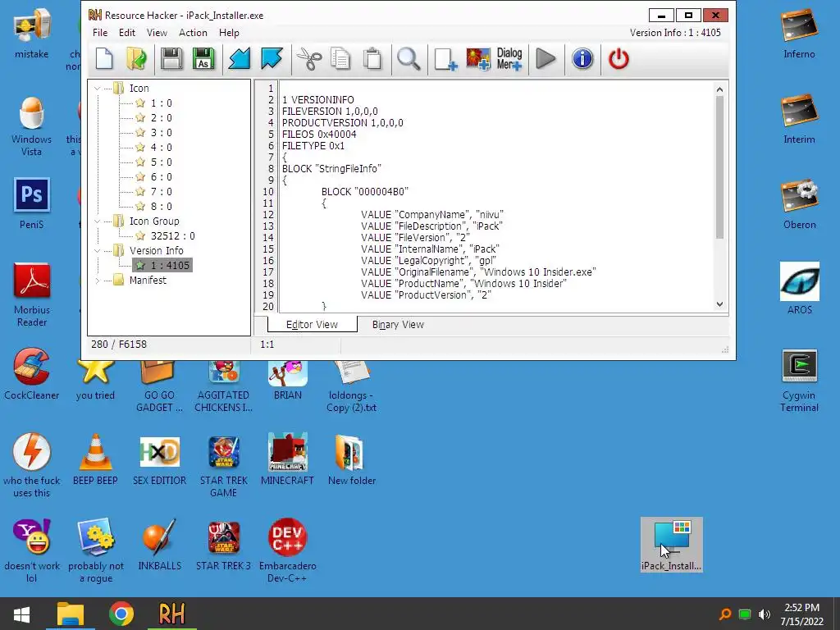Viewport: 840px width, 630px height.
Task: Open the View menu
Action: [x=157, y=33]
